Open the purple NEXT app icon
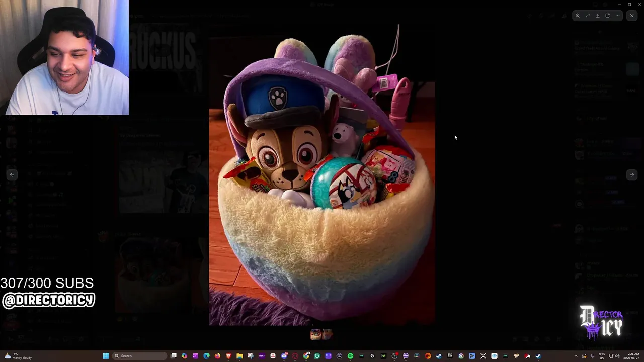644x362 pixels. coord(262,356)
